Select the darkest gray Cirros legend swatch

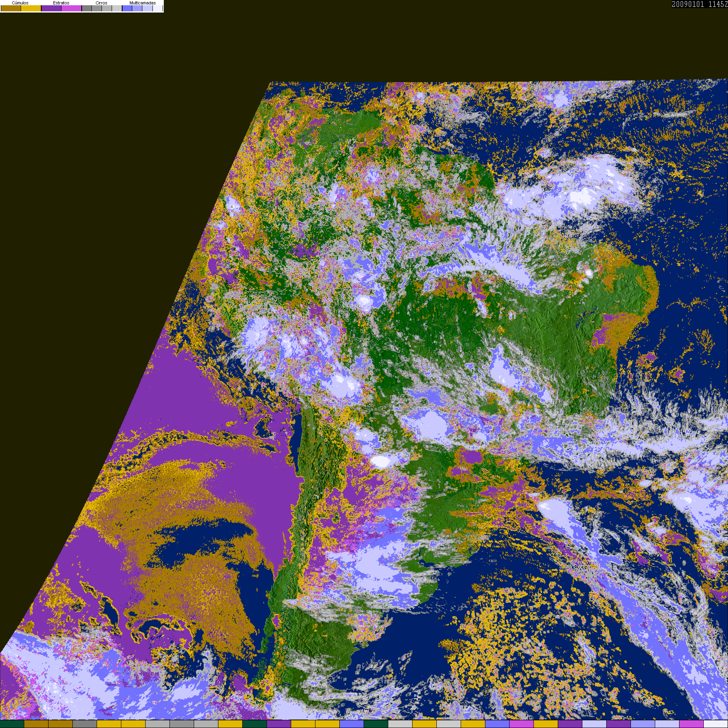tap(87, 8)
